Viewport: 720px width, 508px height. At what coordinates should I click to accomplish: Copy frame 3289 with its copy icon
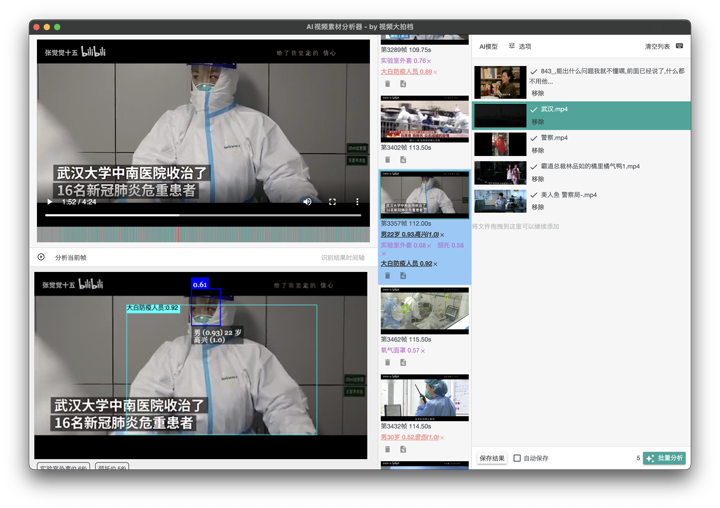point(403,84)
